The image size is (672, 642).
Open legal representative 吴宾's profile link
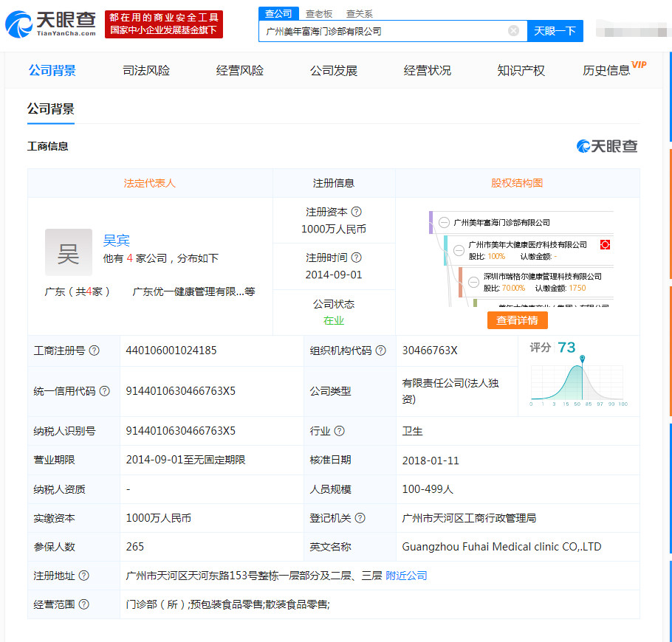tap(116, 241)
